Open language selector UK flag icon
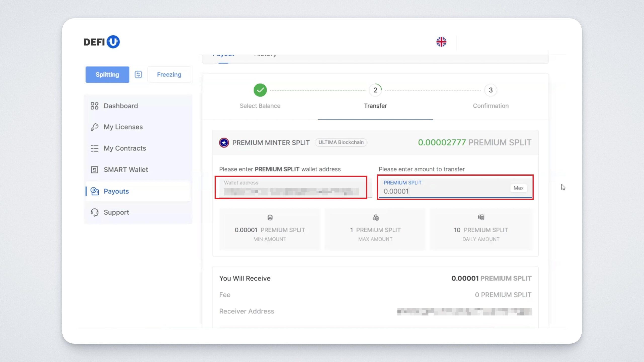 coord(441,42)
